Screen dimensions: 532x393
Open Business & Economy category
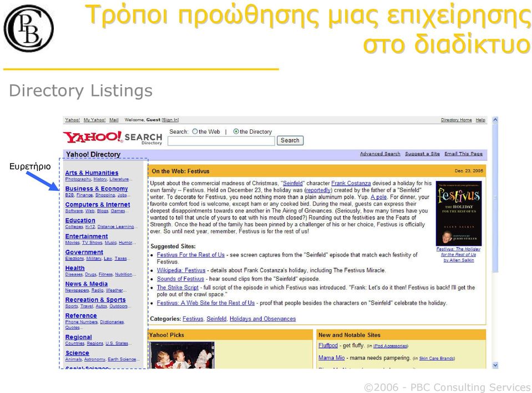(x=97, y=188)
